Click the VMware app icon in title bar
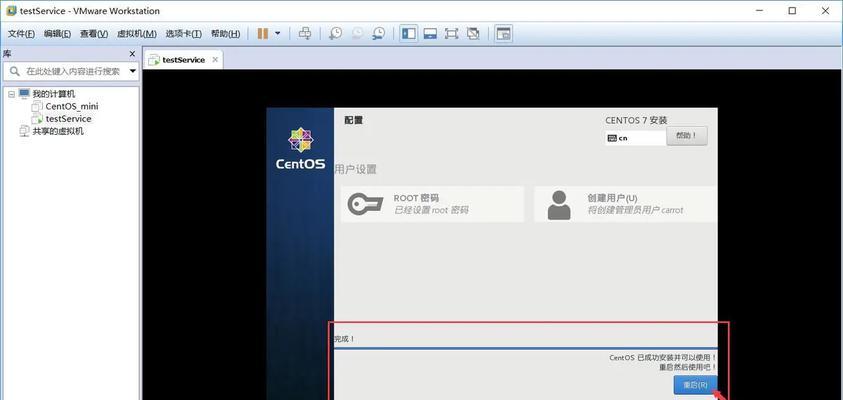 11,11
